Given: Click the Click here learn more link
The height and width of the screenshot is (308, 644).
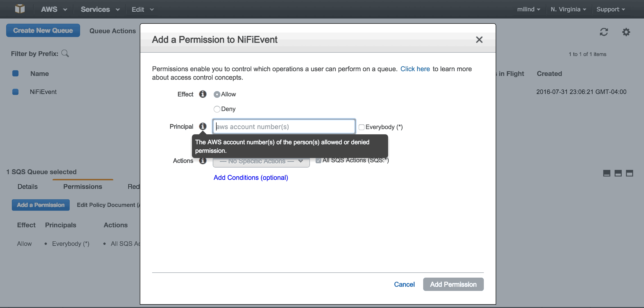Looking at the screenshot, I should (x=415, y=69).
